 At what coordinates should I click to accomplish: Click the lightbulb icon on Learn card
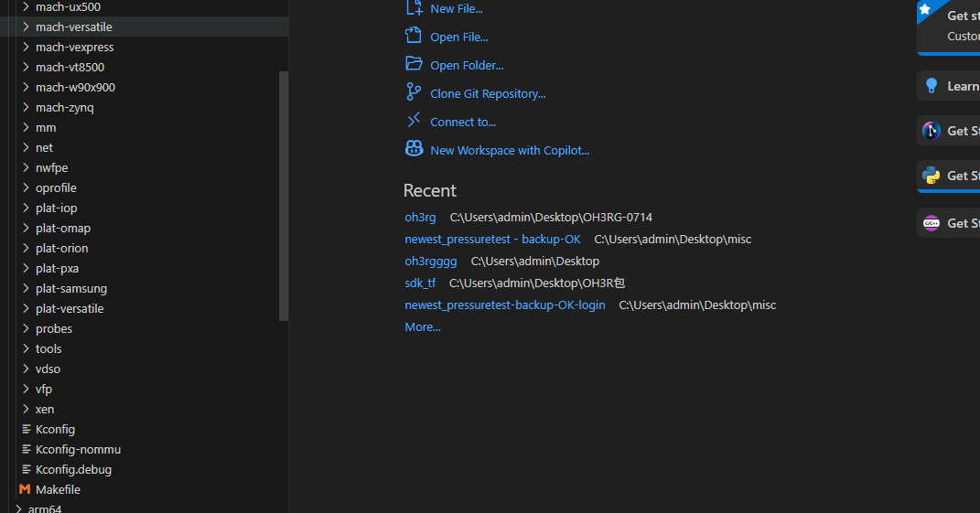click(x=932, y=86)
